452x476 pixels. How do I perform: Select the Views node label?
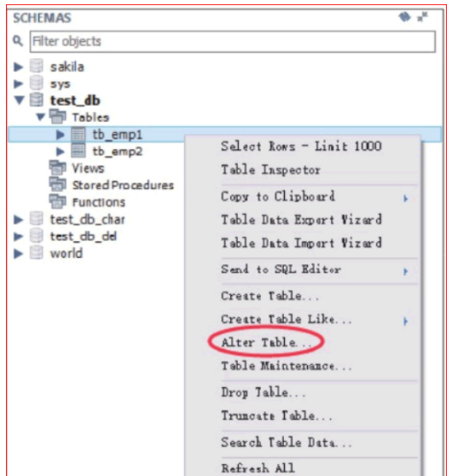88,168
